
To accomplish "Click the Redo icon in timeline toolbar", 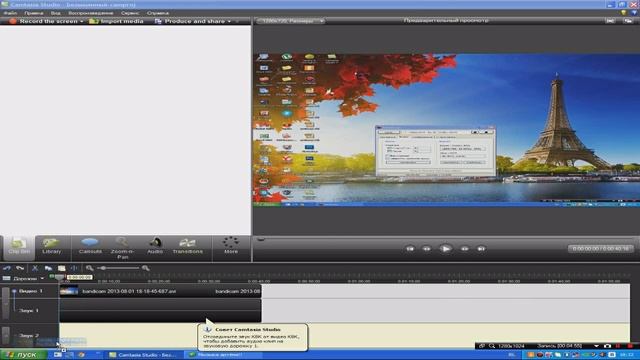I will point(20,268).
